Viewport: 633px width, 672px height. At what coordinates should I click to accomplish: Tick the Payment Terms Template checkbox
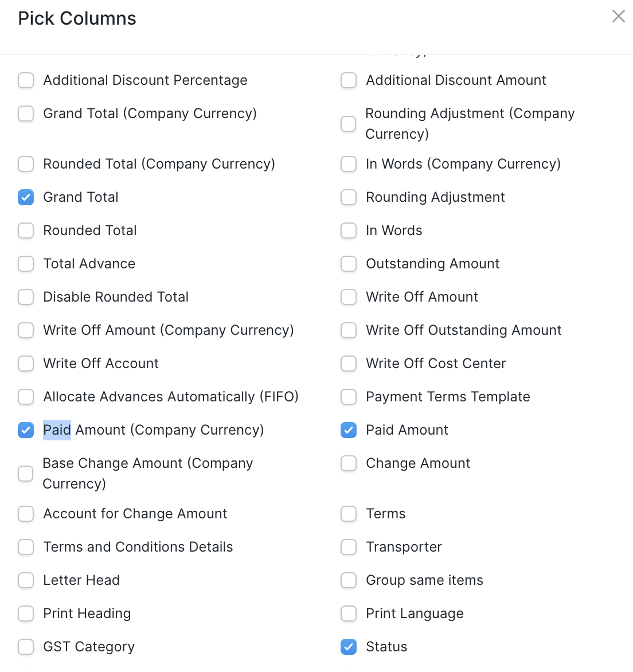coord(349,397)
